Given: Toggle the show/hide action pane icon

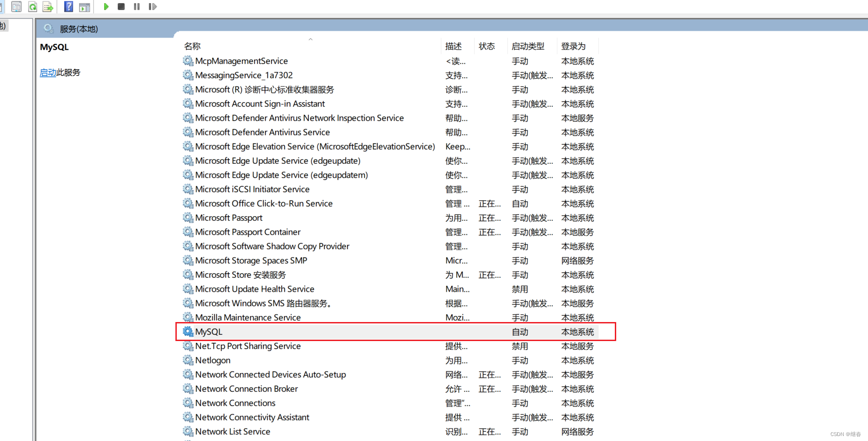Looking at the screenshot, I should point(84,7).
